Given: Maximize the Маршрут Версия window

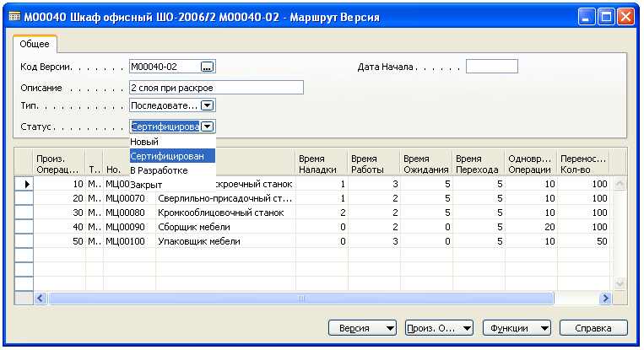Looking at the screenshot, I should click(606, 17).
